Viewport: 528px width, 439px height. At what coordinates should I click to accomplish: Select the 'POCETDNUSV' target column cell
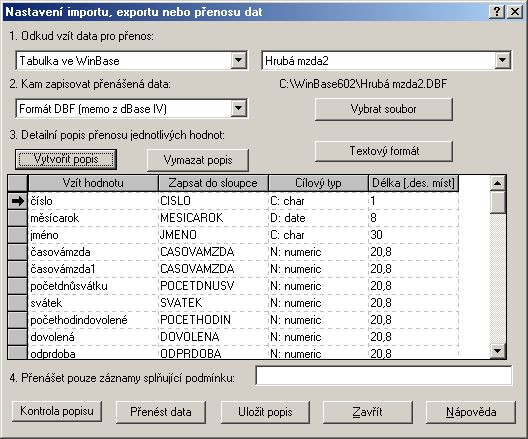[x=213, y=286]
